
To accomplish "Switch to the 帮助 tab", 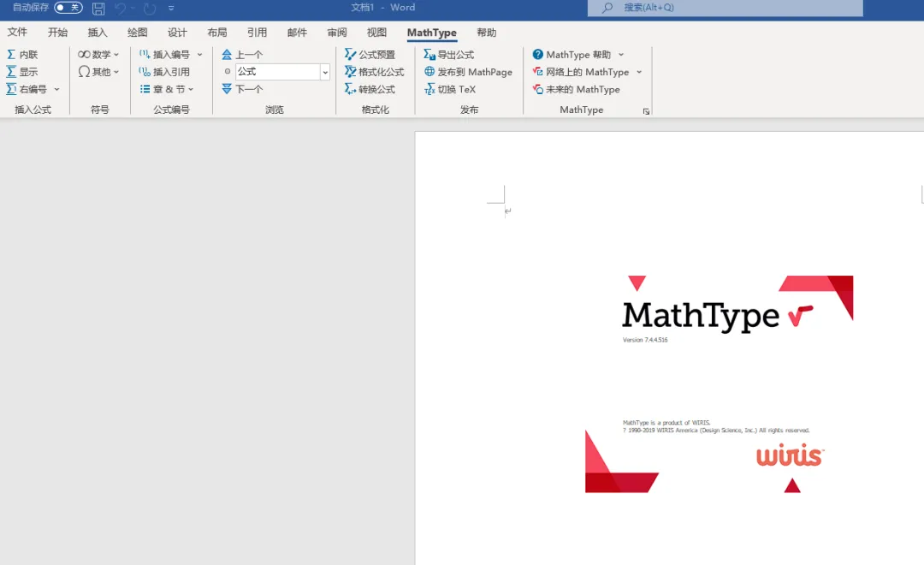I will pos(487,33).
